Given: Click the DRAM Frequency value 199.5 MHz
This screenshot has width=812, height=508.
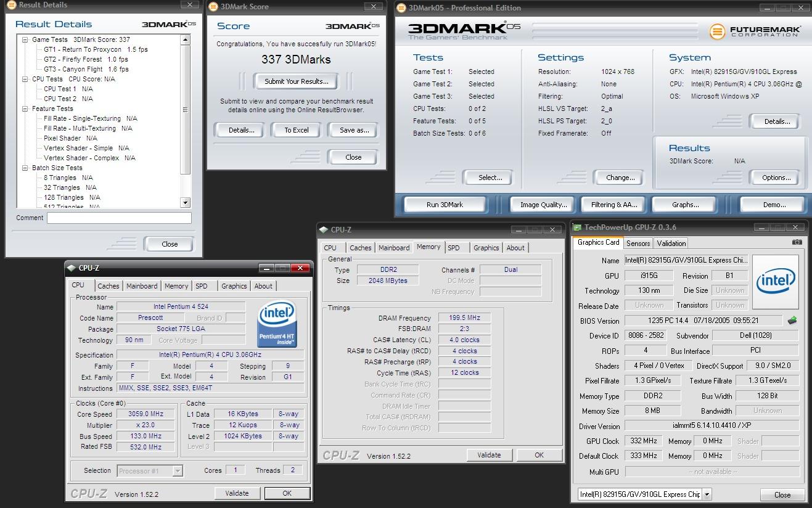Looking at the screenshot, I should click(464, 317).
